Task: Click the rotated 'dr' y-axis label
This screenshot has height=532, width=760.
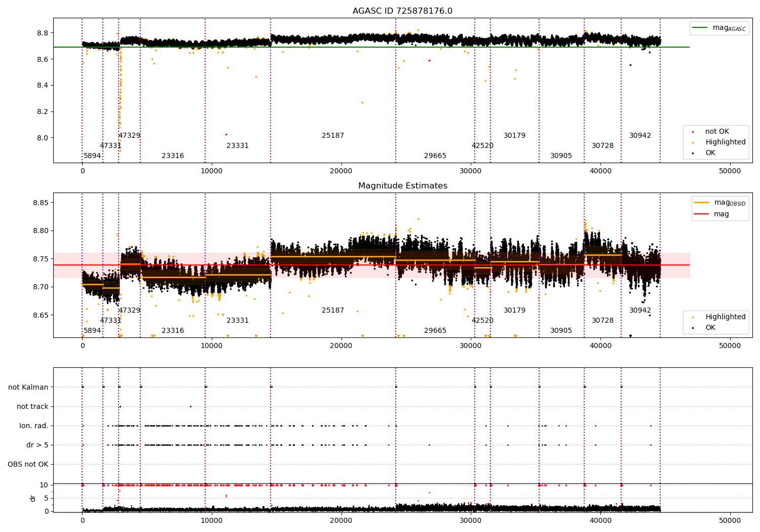Action: coord(33,498)
